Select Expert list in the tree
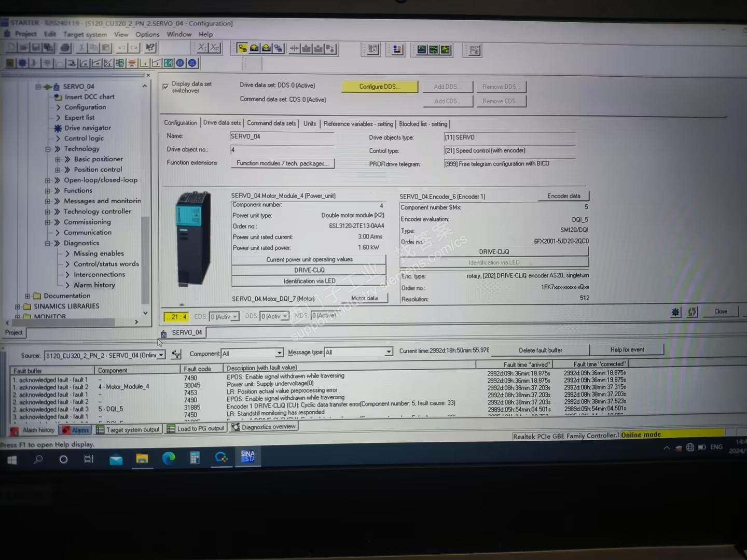The image size is (747, 560). 79,118
